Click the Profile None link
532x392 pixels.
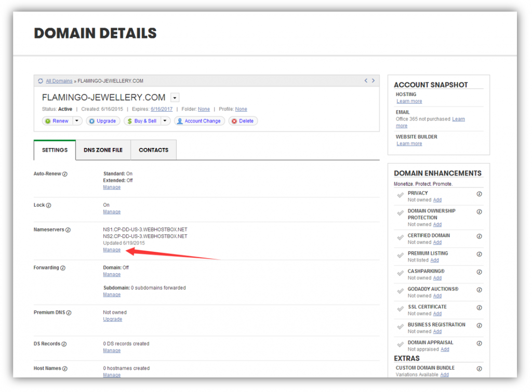(x=241, y=109)
